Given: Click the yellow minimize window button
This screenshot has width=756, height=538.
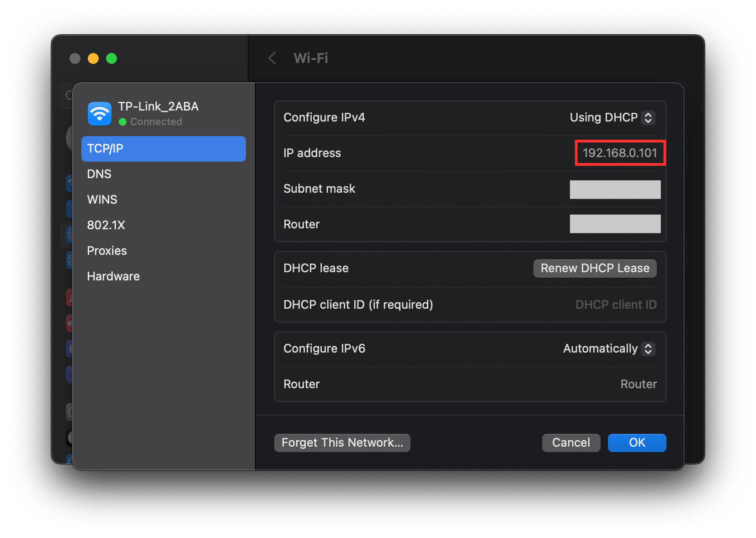Looking at the screenshot, I should (x=93, y=58).
